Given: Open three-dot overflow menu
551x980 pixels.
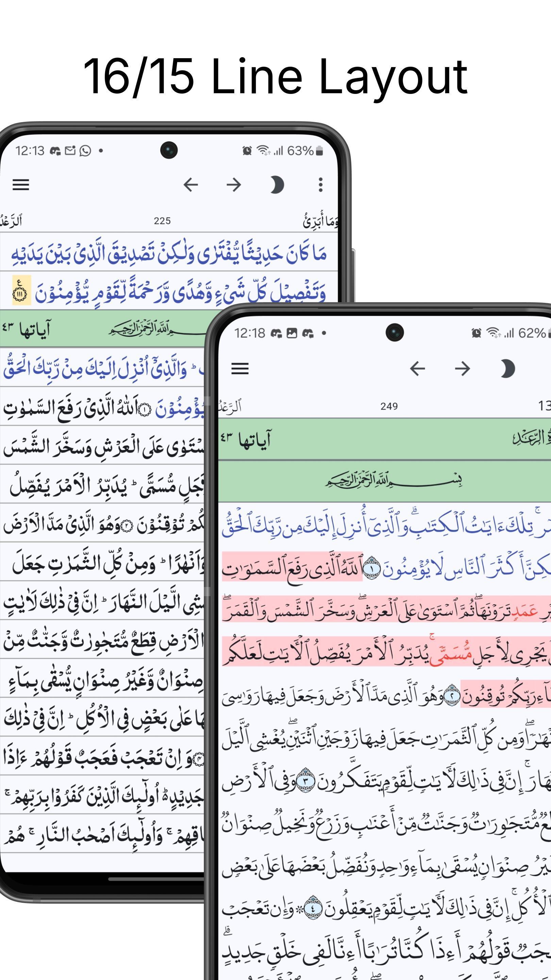Looking at the screenshot, I should (x=320, y=185).
